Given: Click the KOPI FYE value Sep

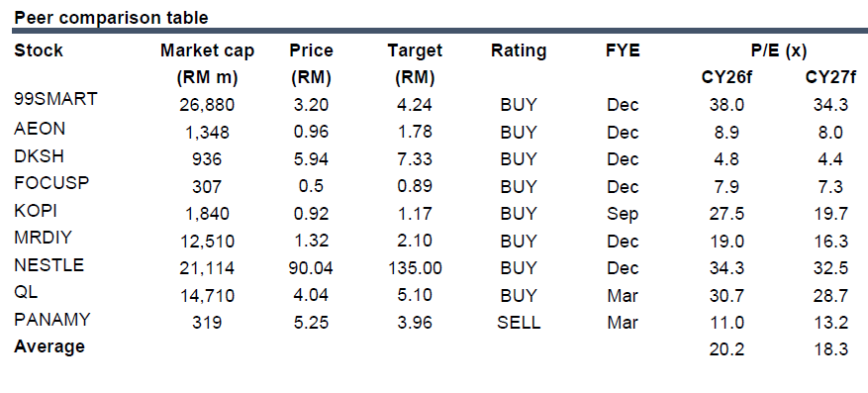Looking at the screenshot, I should 623,214.
